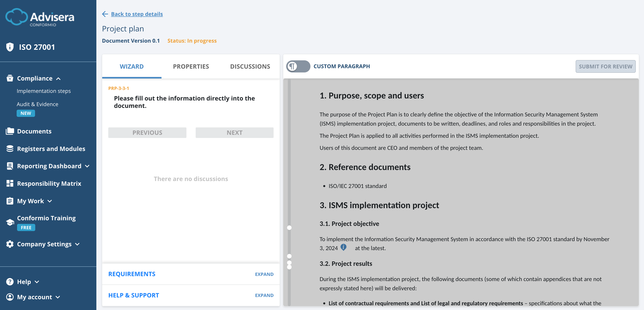644x310 pixels.
Task: Click the My Work clipboard icon
Action: click(x=9, y=201)
